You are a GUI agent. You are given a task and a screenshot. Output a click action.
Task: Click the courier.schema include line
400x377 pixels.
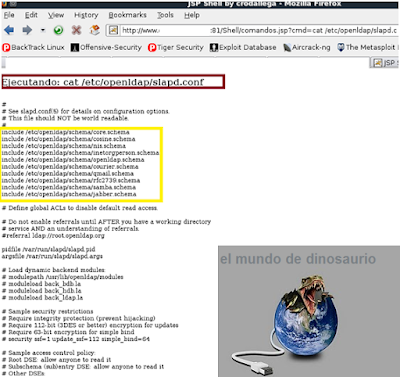pos(70,167)
